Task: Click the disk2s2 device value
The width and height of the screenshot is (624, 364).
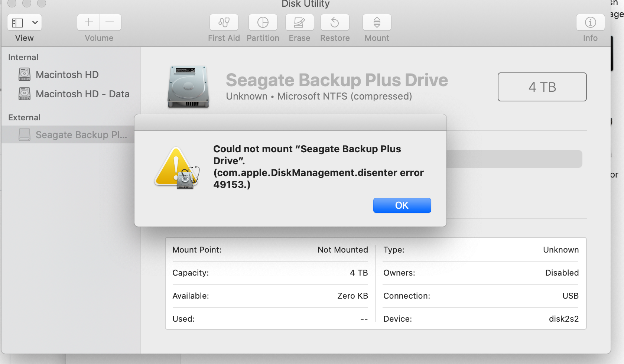Action: click(x=564, y=319)
